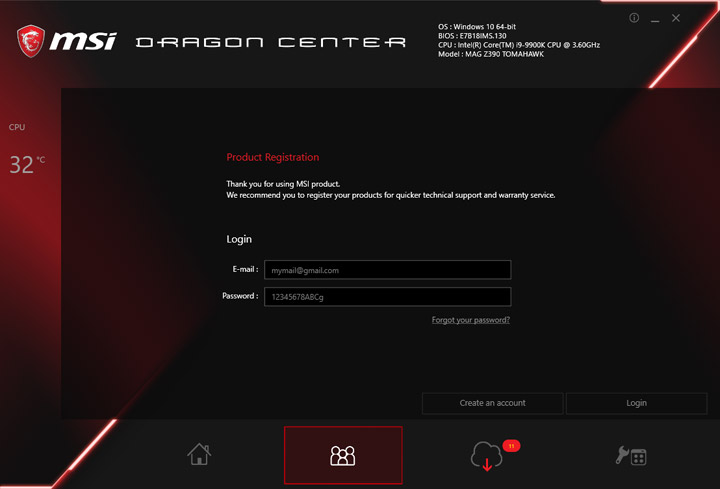Image resolution: width=720 pixels, height=489 pixels.
Task: Open the Forgot your password link
Action: click(x=471, y=320)
